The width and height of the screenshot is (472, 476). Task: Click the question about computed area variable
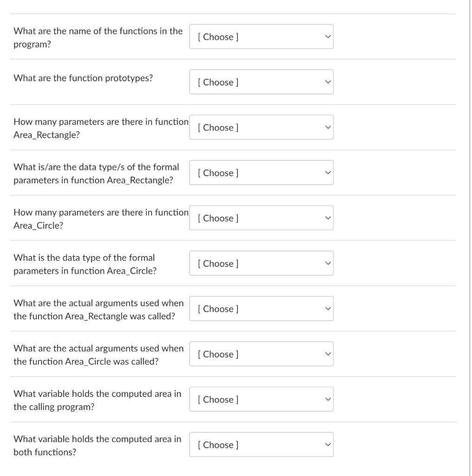point(98,399)
